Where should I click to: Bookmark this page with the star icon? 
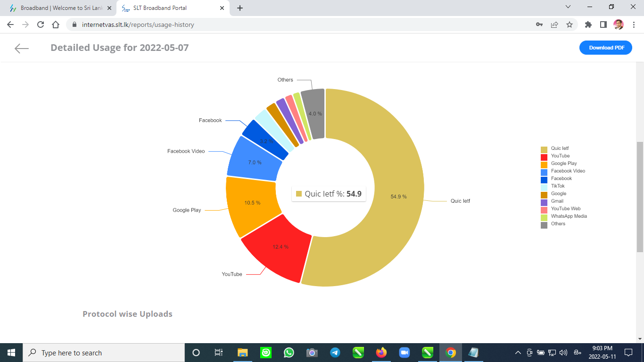pyautogui.click(x=570, y=25)
